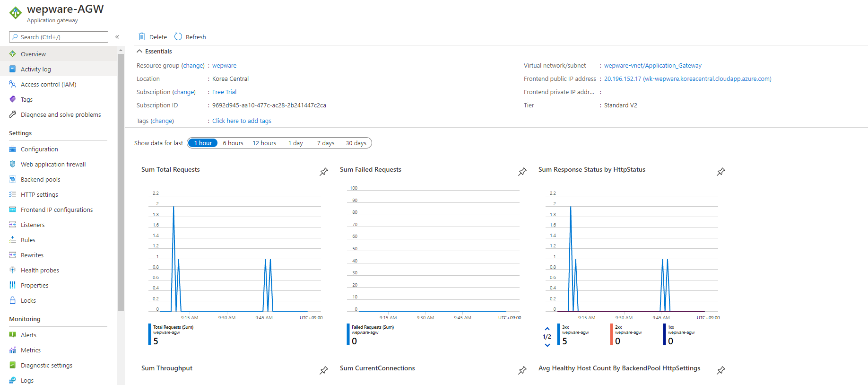
Task: Click the 1xx legend dark blue color bar
Action: coord(664,334)
